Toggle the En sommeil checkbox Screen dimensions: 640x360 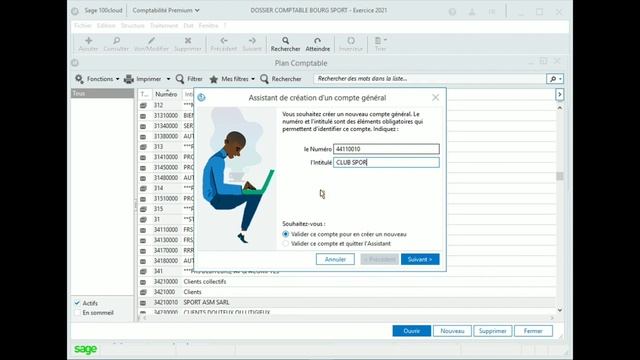(x=77, y=313)
